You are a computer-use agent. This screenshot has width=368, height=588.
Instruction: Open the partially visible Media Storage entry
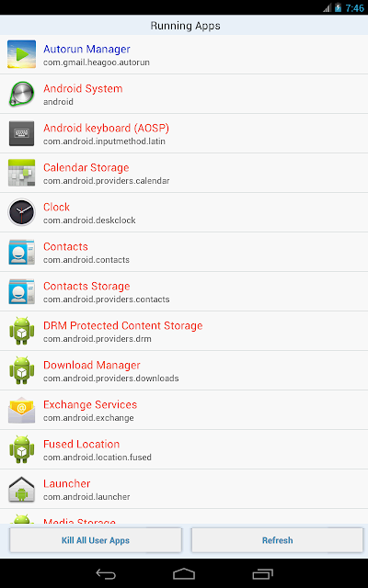(x=184, y=516)
